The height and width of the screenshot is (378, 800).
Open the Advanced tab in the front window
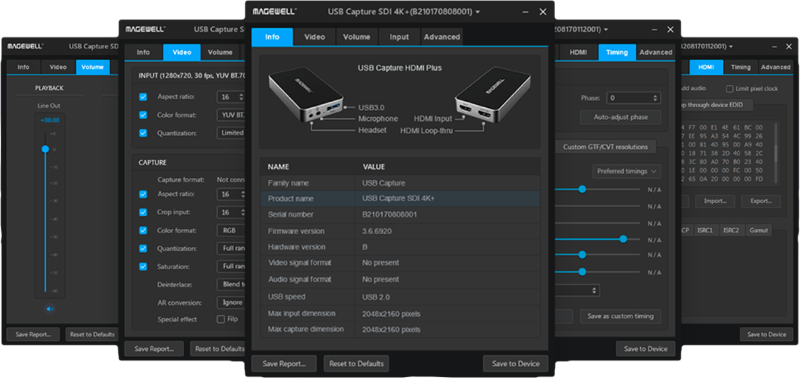point(442,37)
